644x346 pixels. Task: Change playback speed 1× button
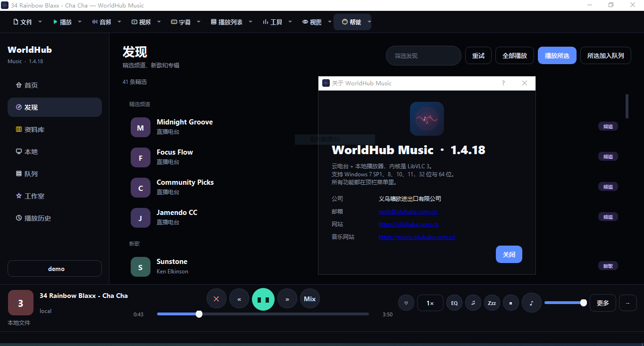(x=430, y=303)
